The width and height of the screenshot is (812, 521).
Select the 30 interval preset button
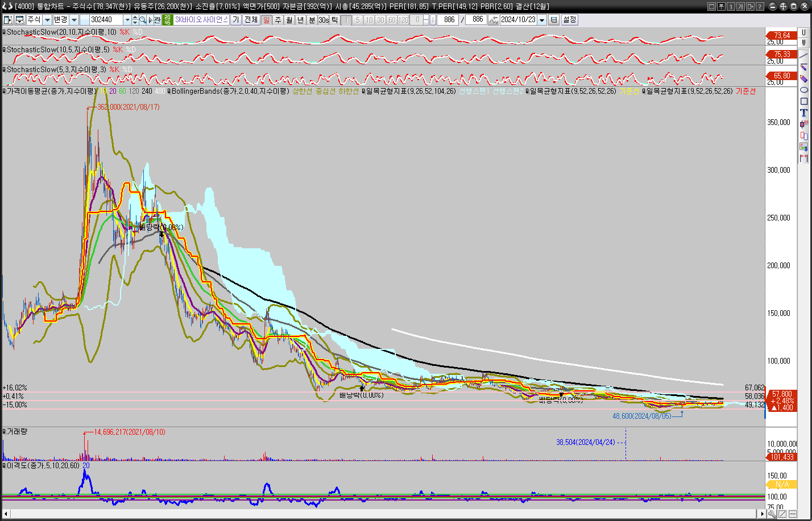pyautogui.click(x=380, y=20)
